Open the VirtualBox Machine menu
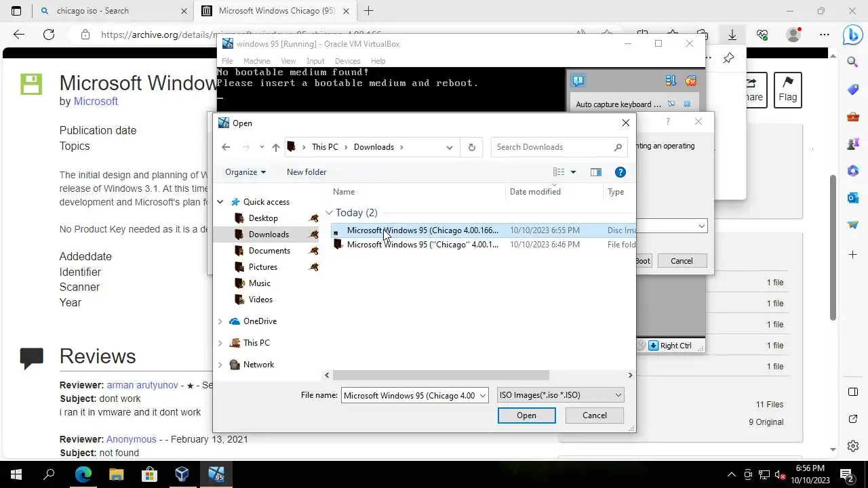Viewport: 868px width, 488px height. [x=256, y=61]
